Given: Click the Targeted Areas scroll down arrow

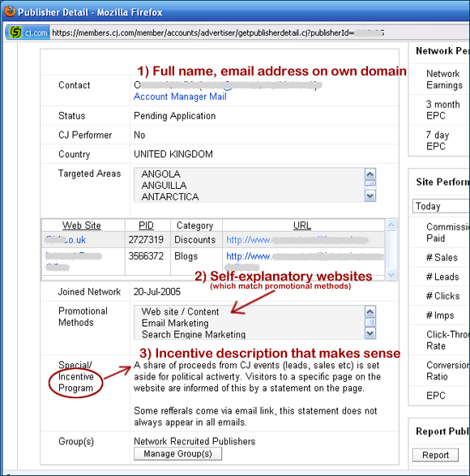Looking at the screenshot, I should 370,195.
